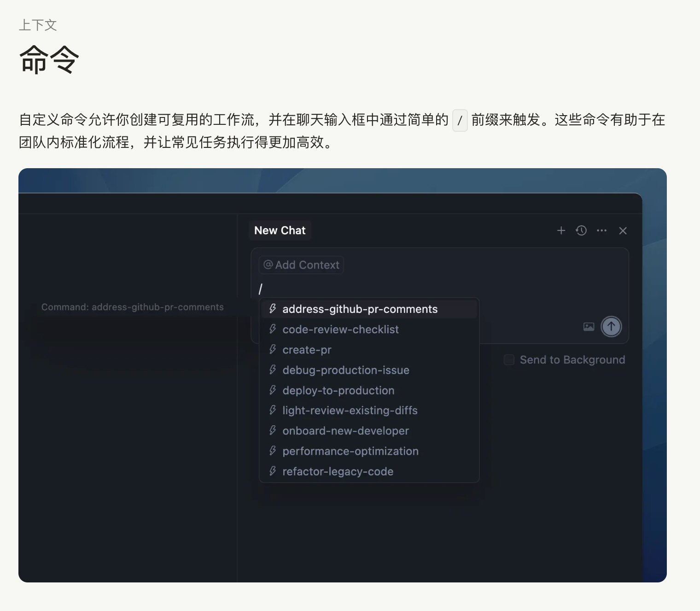Image resolution: width=700 pixels, height=611 pixels.
Task: Enable Send to Background checkbox
Action: (509, 360)
